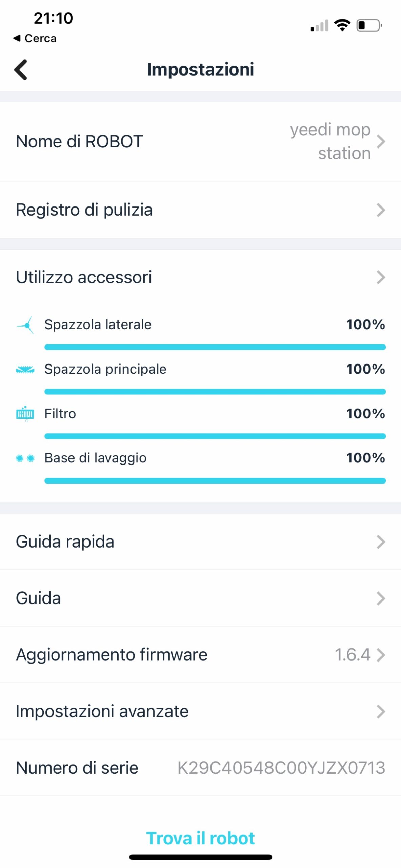401x868 pixels.
Task: Return to Cerca app via status bar
Action: (35, 38)
